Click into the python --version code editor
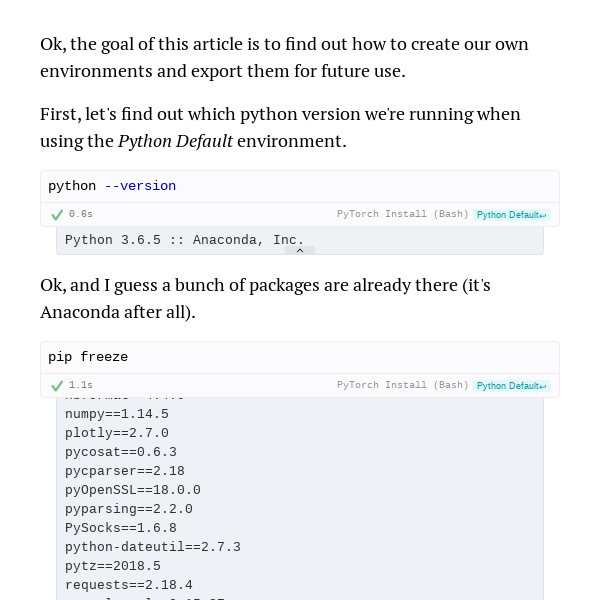The width and height of the screenshot is (600, 600). tap(300, 186)
